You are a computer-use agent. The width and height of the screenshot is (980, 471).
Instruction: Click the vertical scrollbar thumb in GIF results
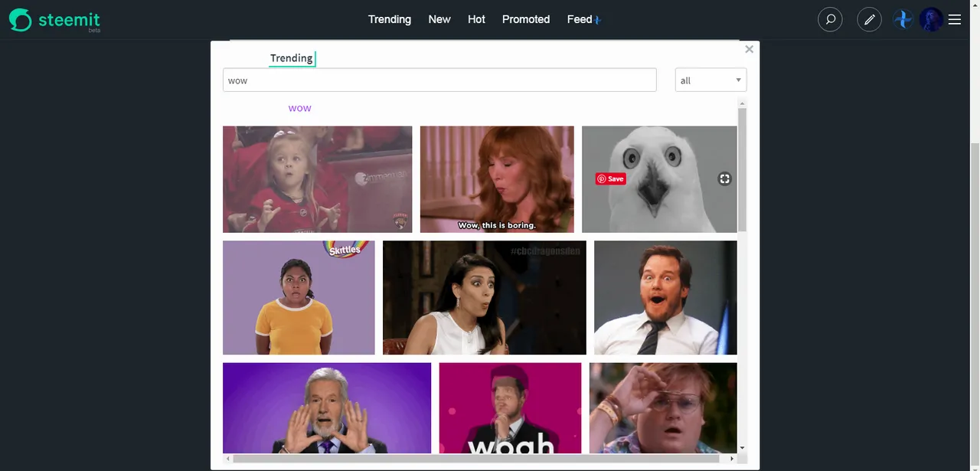pyautogui.click(x=742, y=169)
